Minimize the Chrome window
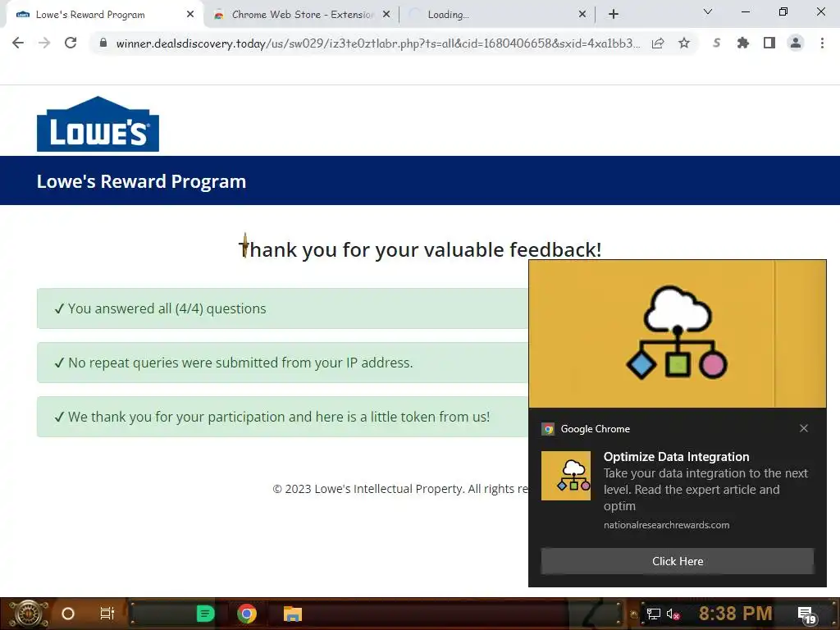 pos(745,11)
